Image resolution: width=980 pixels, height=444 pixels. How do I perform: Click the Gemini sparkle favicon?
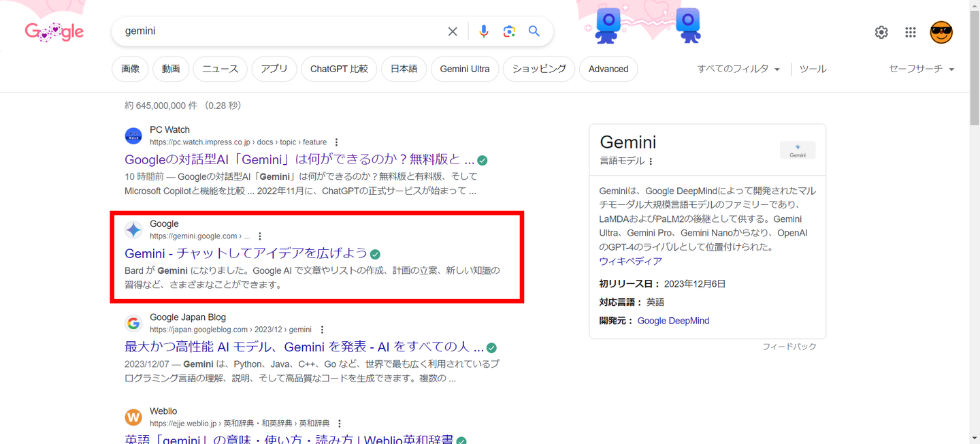pos(133,229)
